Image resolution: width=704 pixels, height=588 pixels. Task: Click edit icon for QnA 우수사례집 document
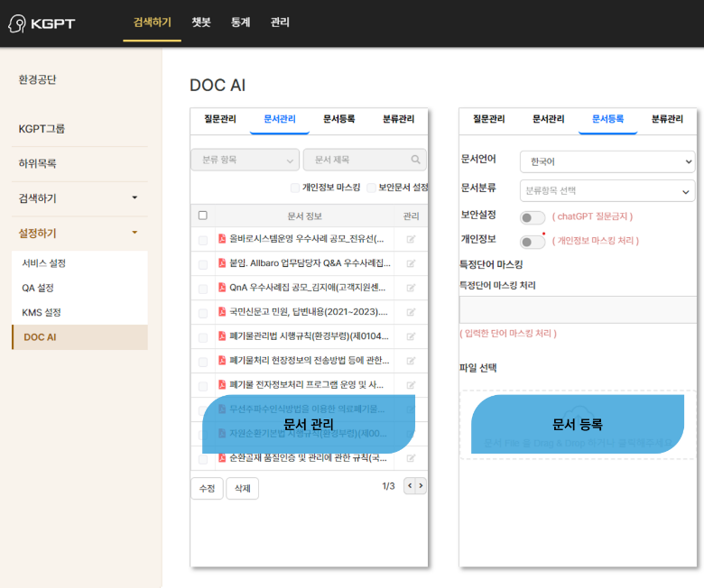[x=411, y=289]
